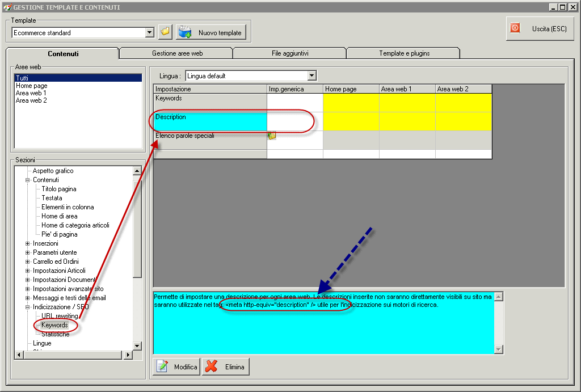Switch to the Template e plugins tab
This screenshot has height=392, width=581.
pyautogui.click(x=404, y=53)
